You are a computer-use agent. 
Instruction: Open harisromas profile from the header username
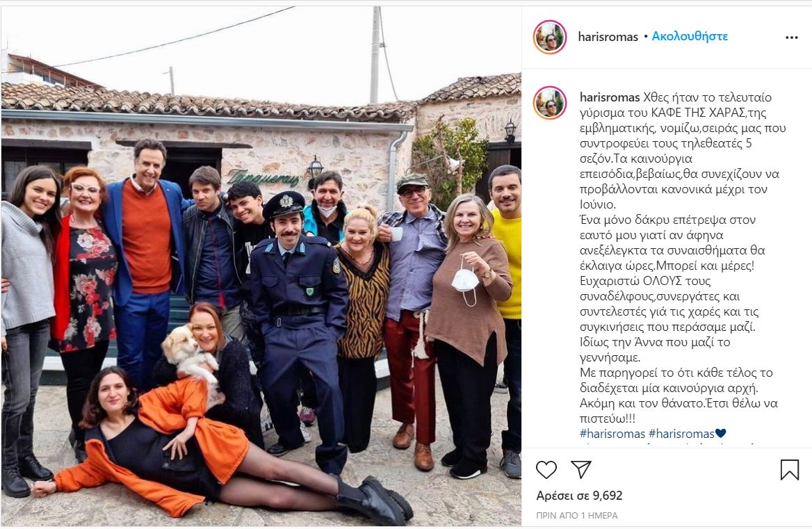(x=608, y=37)
